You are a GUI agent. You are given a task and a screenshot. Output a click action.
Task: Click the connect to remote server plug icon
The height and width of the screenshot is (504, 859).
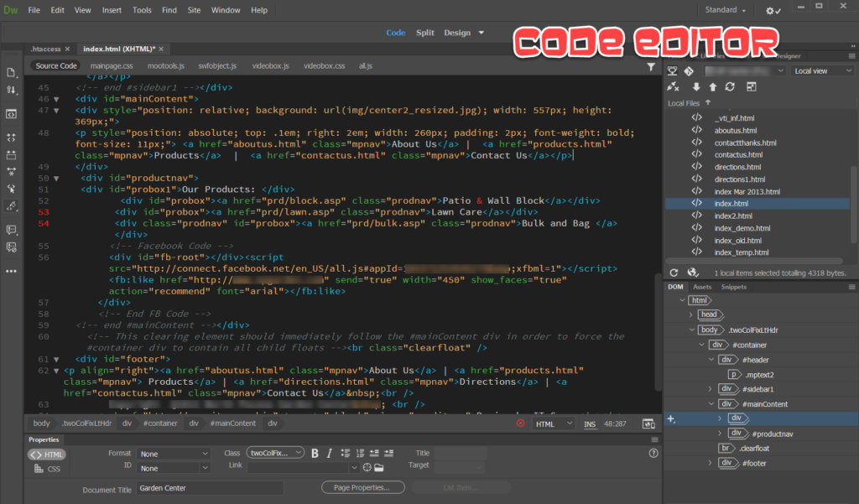tap(674, 86)
